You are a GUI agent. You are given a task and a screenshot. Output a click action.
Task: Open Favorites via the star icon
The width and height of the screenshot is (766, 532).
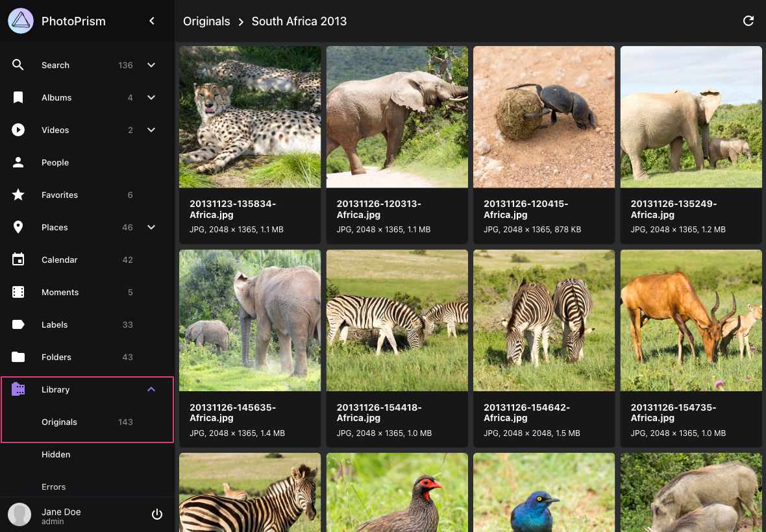[x=18, y=195]
